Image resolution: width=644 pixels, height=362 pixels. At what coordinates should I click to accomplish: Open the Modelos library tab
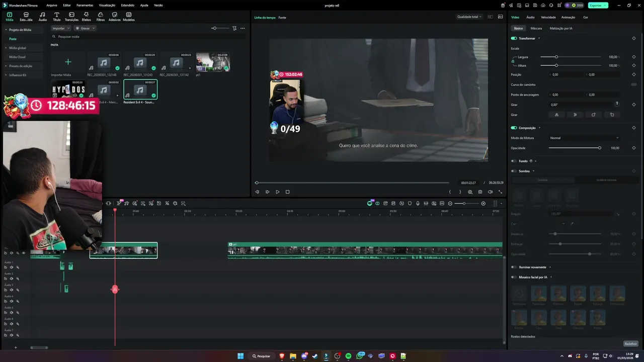tap(129, 17)
